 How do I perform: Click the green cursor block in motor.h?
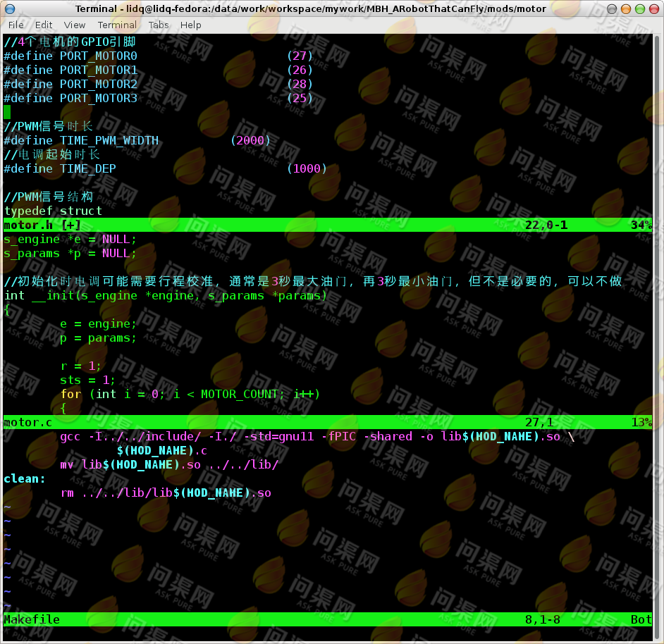[7, 112]
